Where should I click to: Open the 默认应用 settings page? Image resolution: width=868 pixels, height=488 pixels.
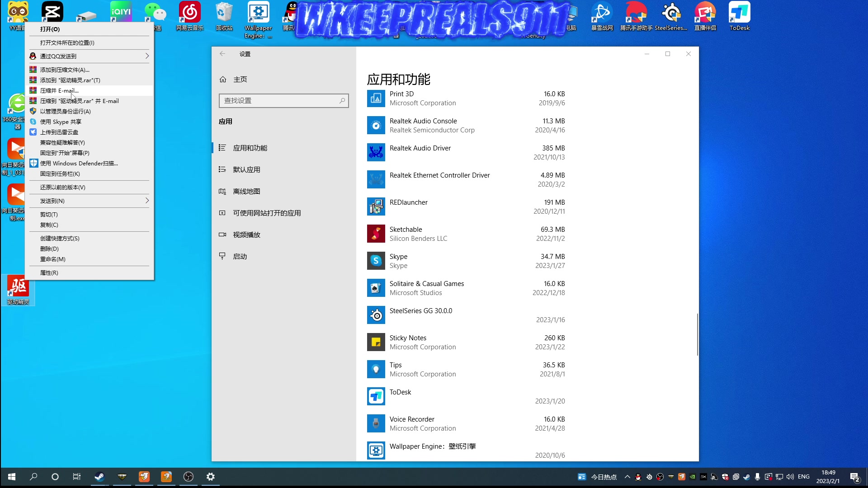[284, 169]
